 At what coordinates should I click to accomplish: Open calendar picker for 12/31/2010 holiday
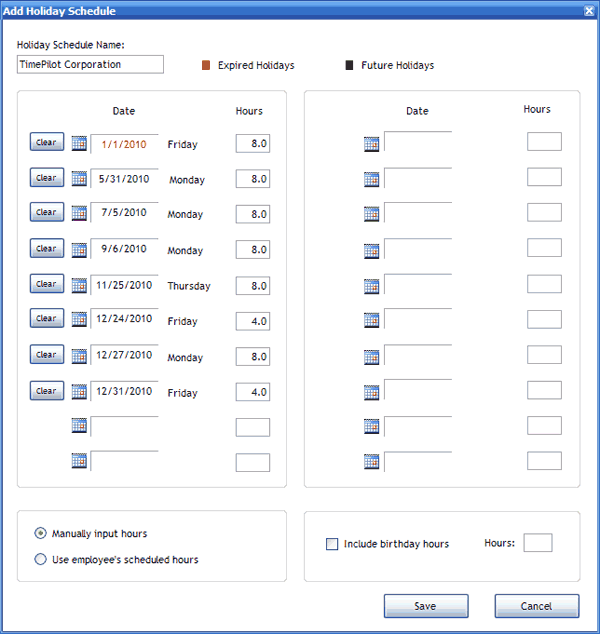click(80, 392)
